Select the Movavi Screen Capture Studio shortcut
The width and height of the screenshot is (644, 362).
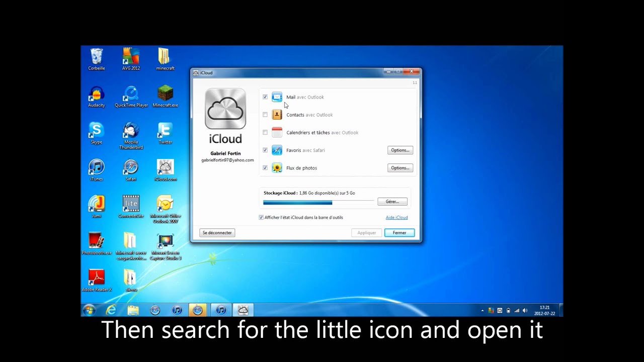coord(165,246)
